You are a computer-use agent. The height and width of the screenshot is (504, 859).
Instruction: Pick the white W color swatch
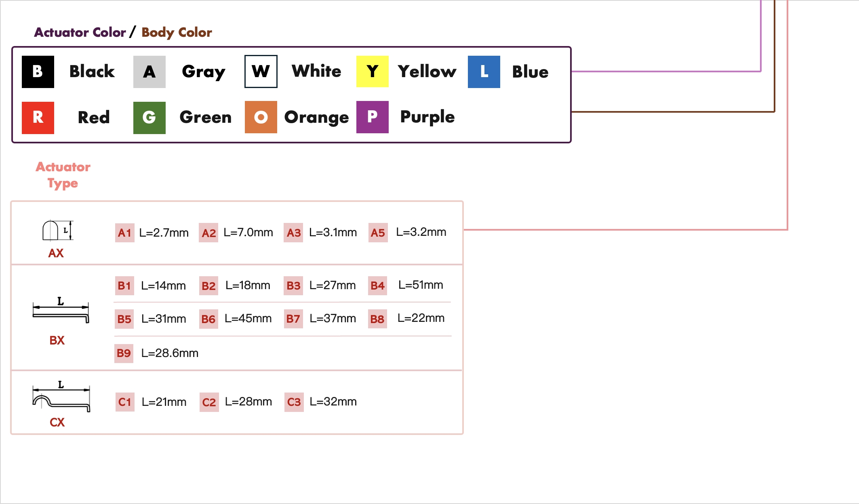click(261, 71)
